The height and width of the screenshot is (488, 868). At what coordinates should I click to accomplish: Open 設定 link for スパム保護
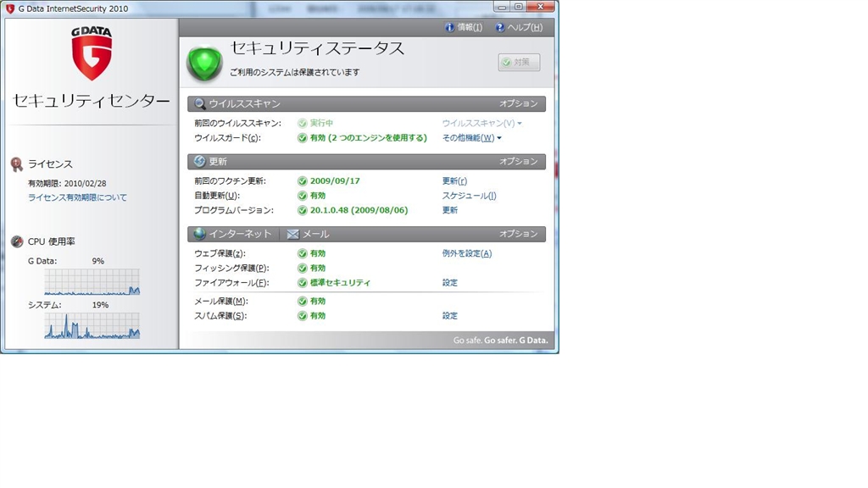coord(449,316)
